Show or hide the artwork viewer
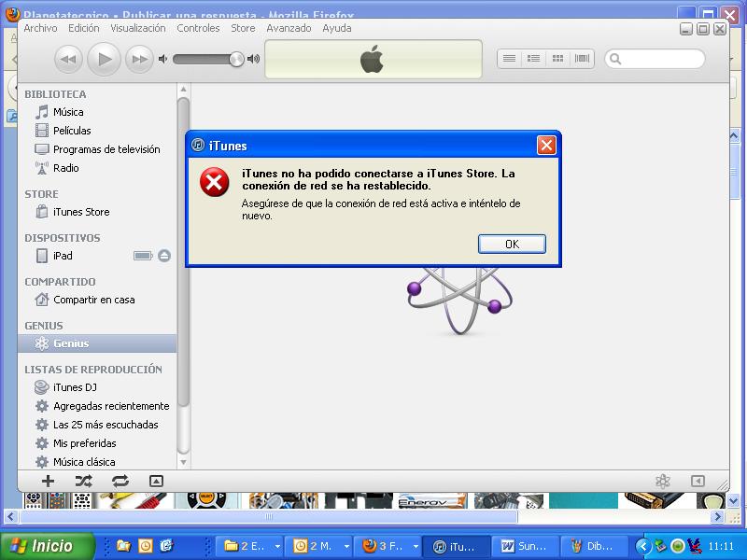Screen dimensions: 747x560 156,481
